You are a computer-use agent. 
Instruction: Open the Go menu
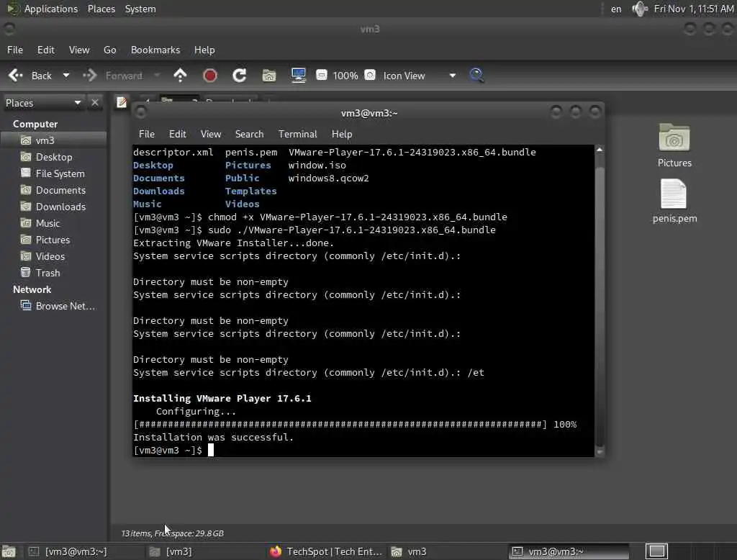(109, 50)
